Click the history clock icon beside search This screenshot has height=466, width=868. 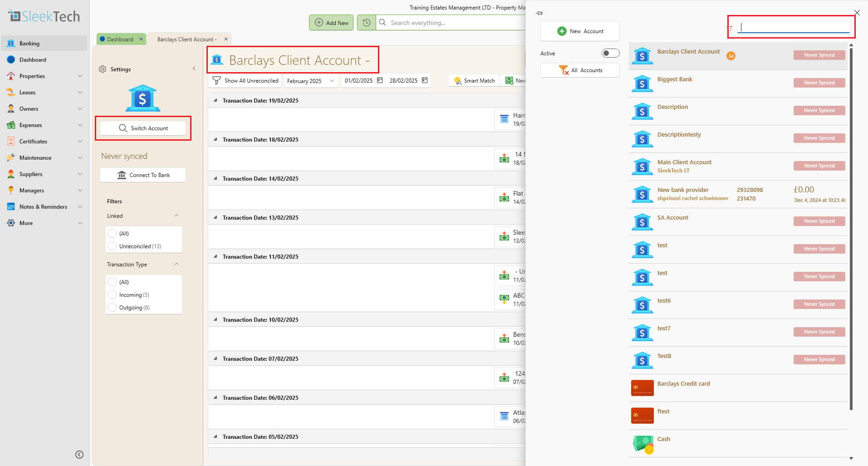[367, 23]
